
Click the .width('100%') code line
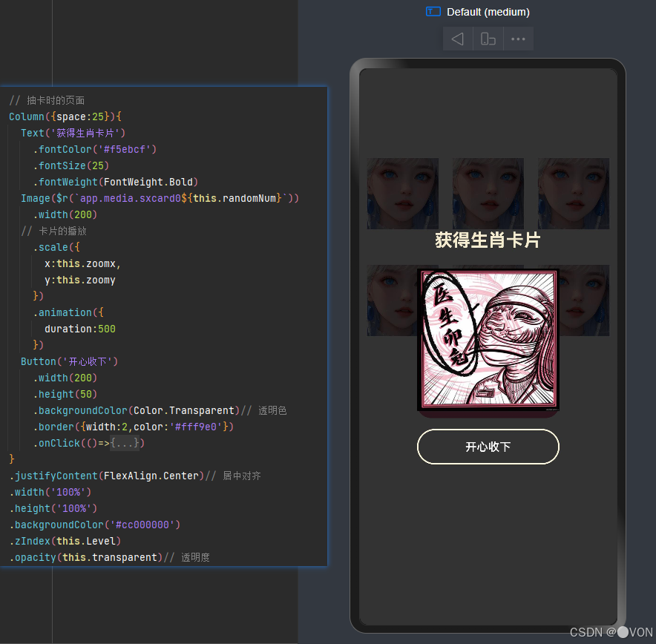tap(50, 492)
